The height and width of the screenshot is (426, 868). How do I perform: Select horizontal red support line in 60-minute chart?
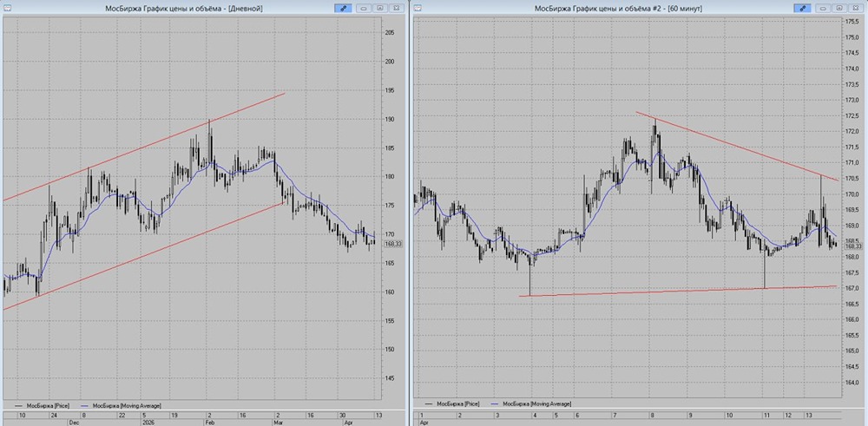[x=678, y=291]
